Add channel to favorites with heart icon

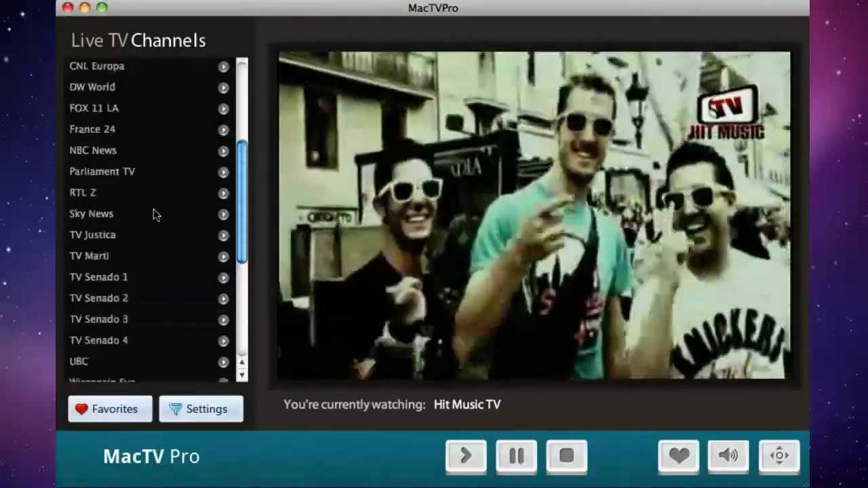[x=679, y=456]
